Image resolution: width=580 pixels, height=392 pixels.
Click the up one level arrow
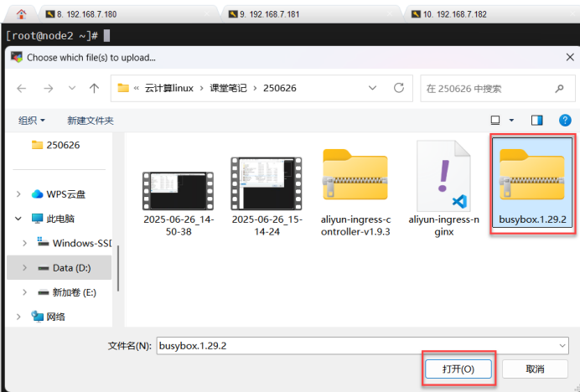click(x=94, y=88)
